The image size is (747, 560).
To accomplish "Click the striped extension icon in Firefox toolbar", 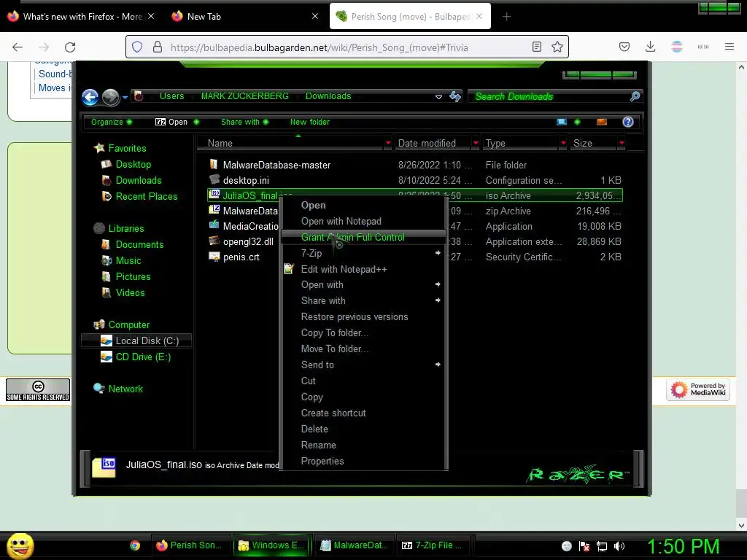I will 676,47.
